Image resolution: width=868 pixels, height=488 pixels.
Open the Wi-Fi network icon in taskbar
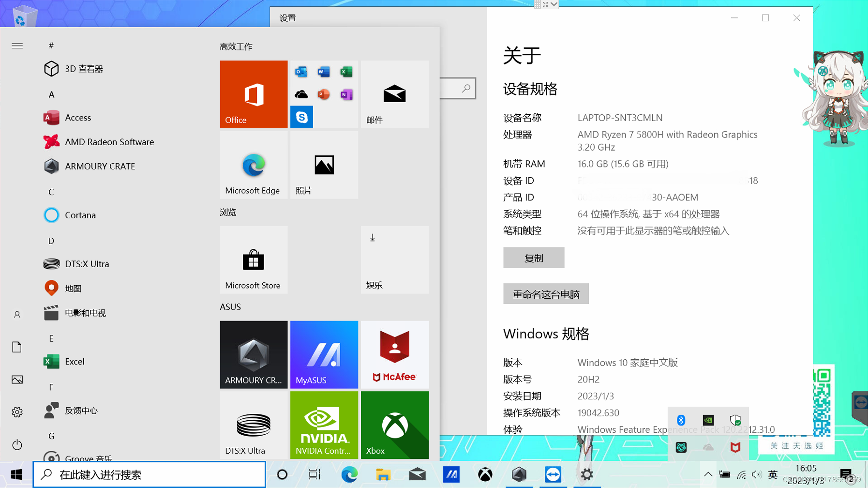tap(741, 474)
